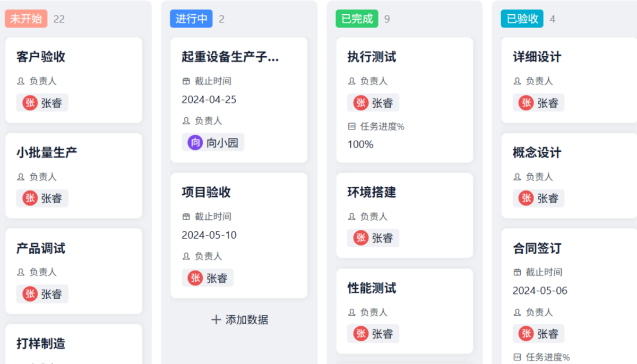637x364 pixels.
Task: Click the calendar icon in 起重设备生产子 card
Action: click(x=186, y=81)
